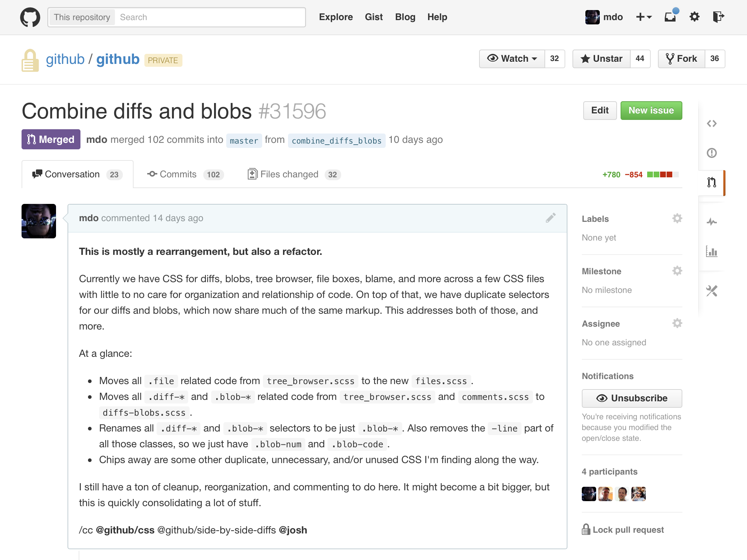
Task: Open the notifications inbox icon
Action: click(x=670, y=17)
